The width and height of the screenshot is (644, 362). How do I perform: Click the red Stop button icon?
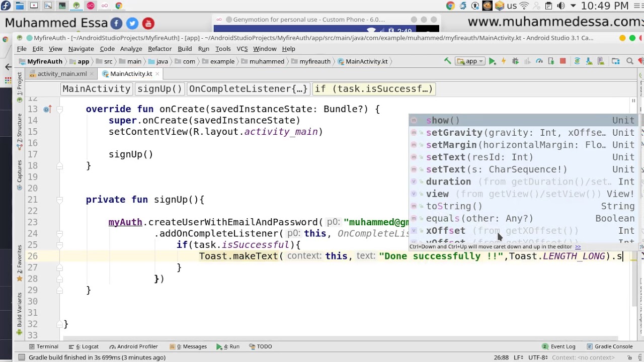pyautogui.click(x=562, y=61)
